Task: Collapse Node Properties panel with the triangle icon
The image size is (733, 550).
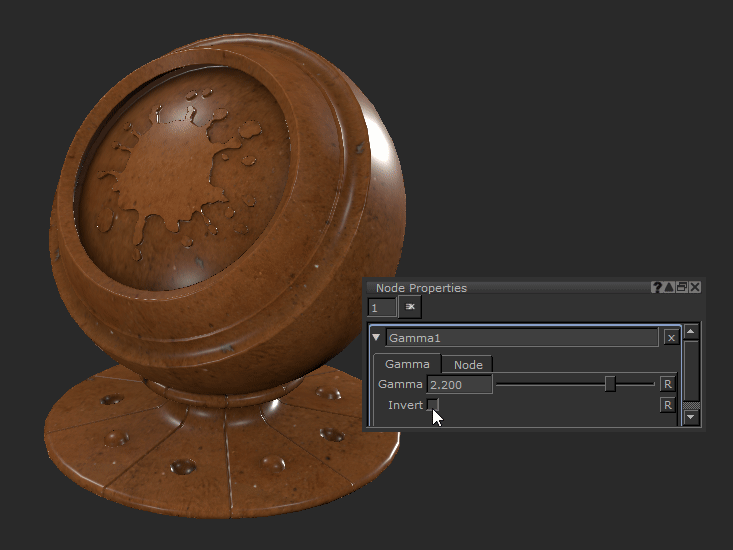Action: [669, 288]
